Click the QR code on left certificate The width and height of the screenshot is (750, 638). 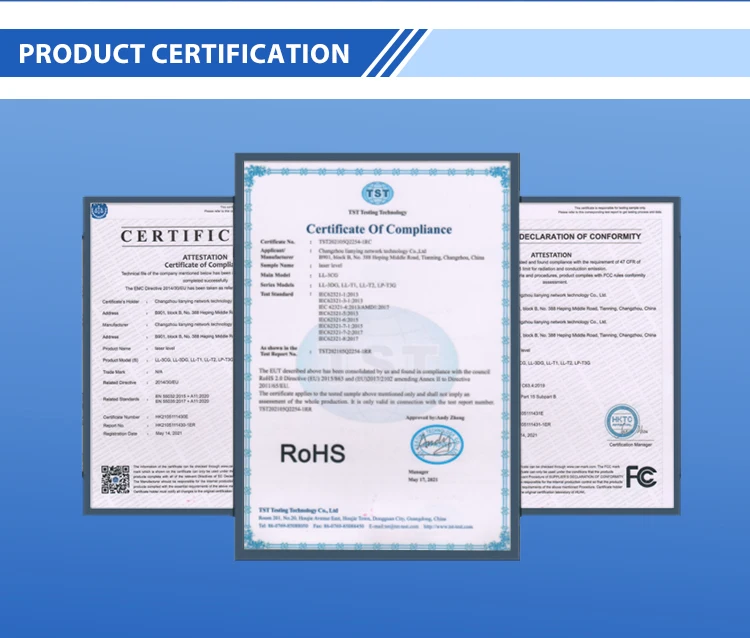(115, 479)
